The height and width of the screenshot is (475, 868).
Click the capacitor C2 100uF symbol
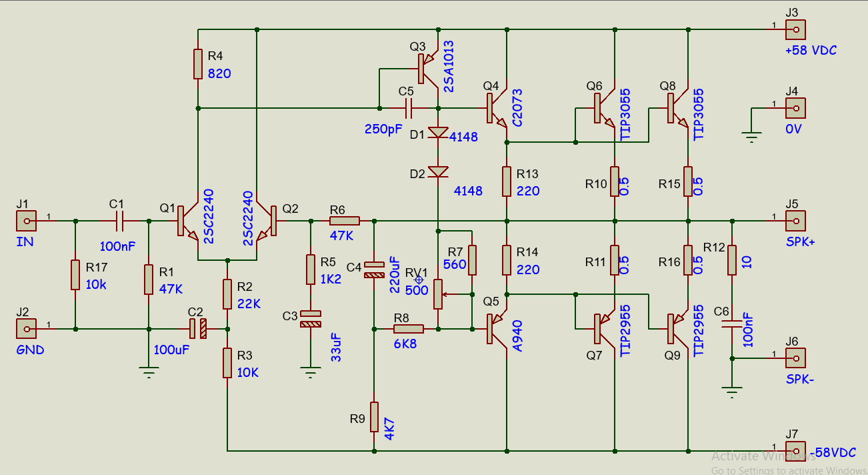[x=198, y=328]
